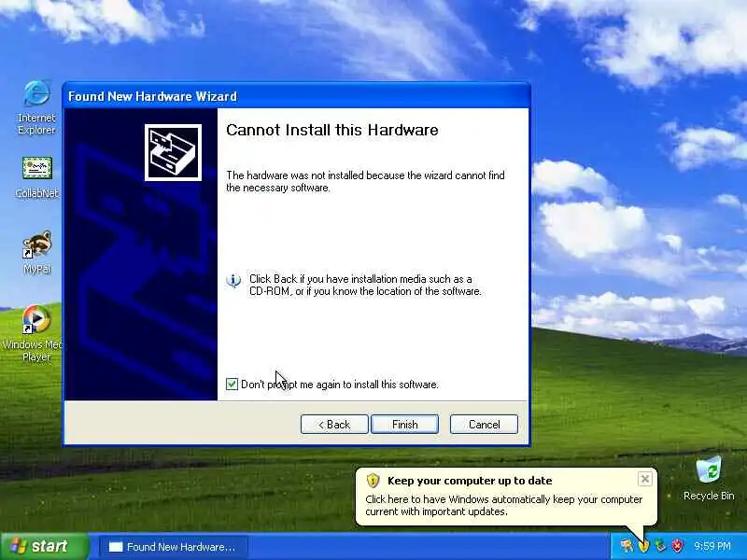Click Found New Hardware taskbar button

click(174, 547)
